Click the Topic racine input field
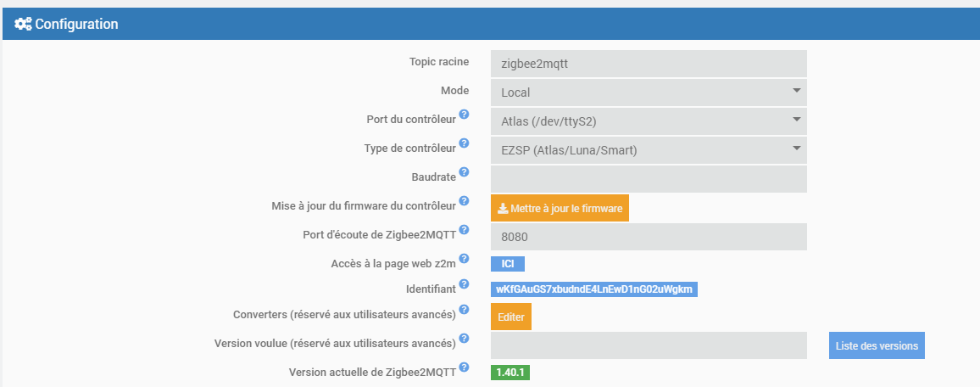 pyautogui.click(x=649, y=64)
